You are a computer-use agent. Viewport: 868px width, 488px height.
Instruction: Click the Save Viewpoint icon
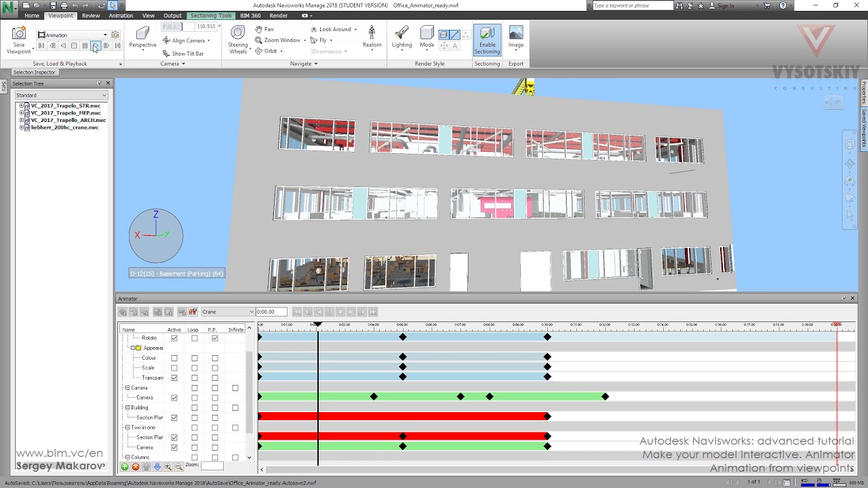point(19,34)
